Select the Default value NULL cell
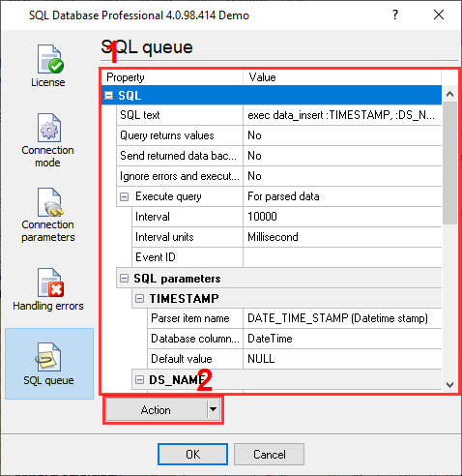The height and width of the screenshot is (476, 462). point(342,359)
